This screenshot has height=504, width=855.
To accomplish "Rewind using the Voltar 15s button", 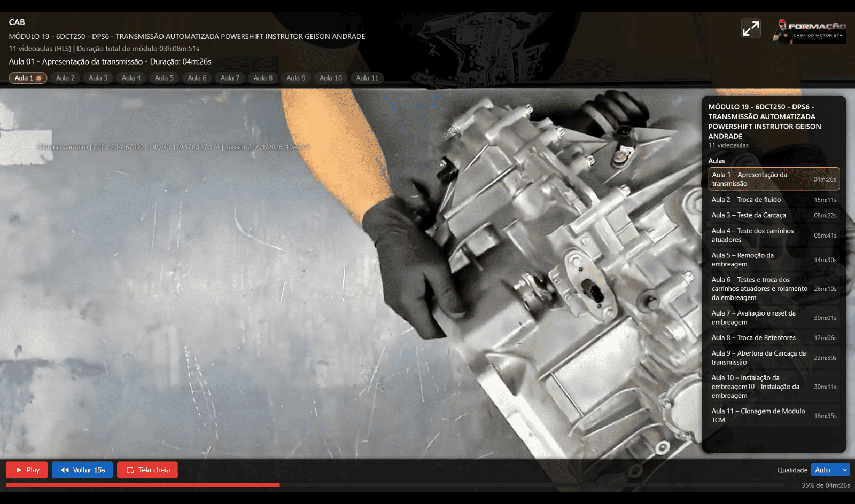I will tap(82, 470).
